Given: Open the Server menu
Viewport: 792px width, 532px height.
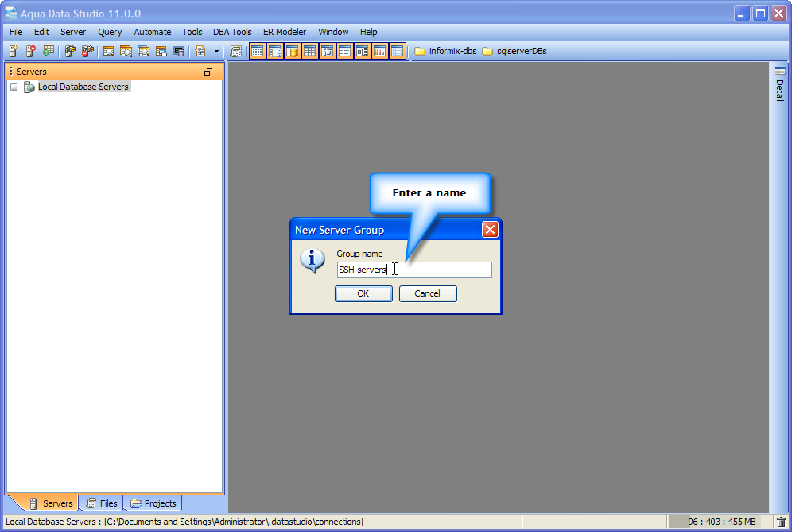Looking at the screenshot, I should (73, 32).
